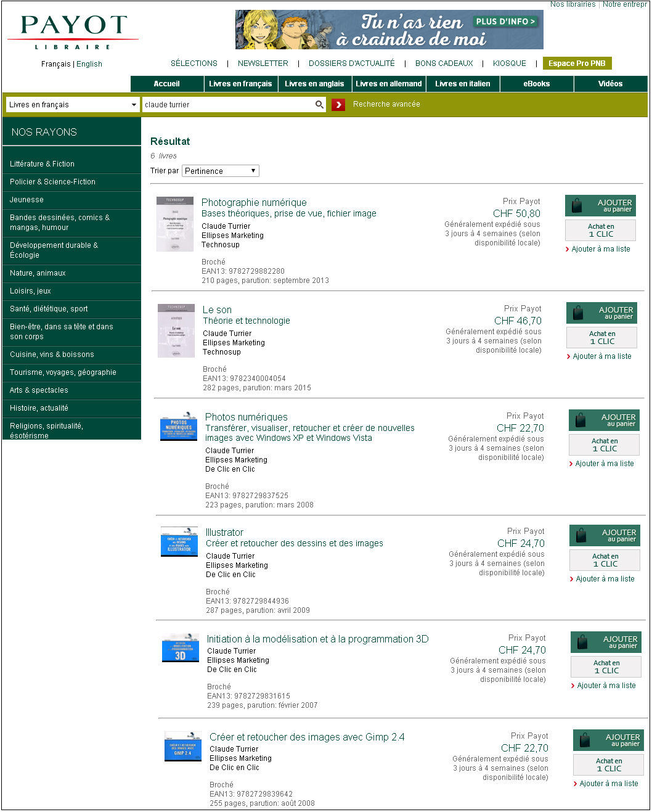Buy Photographie numérique with Achat en 1 CLIC

coord(600,231)
